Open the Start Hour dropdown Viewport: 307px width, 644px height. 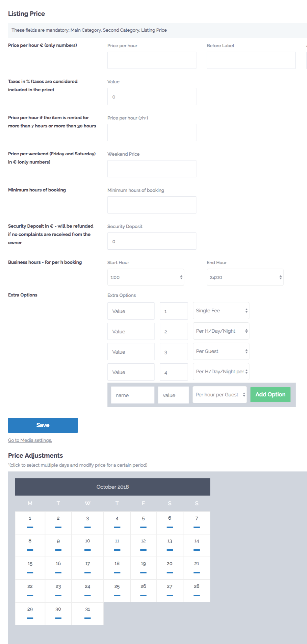[146, 277]
